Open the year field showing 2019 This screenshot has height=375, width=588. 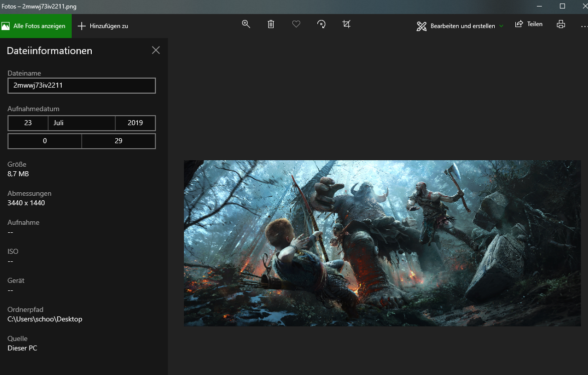(x=135, y=123)
